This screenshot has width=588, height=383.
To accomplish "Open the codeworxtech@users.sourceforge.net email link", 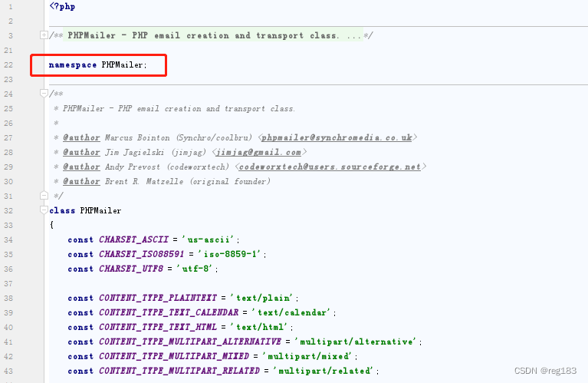I will 330,167.
